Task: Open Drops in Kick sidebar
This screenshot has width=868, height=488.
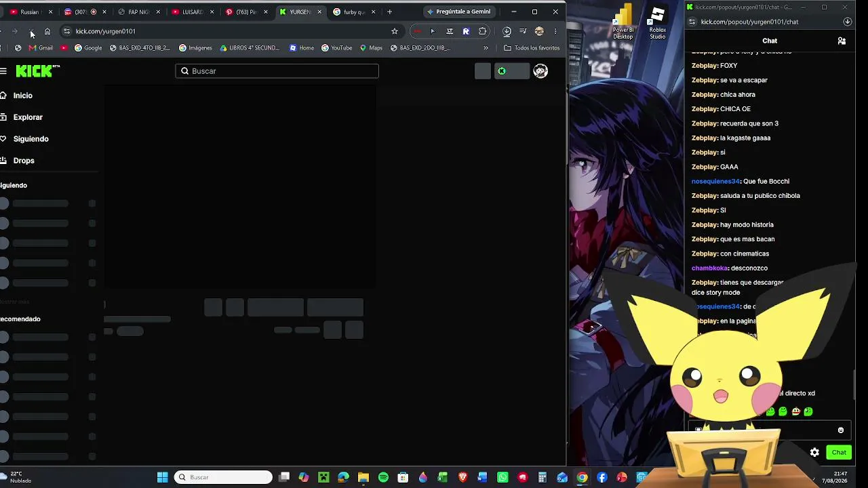Action: (x=24, y=161)
